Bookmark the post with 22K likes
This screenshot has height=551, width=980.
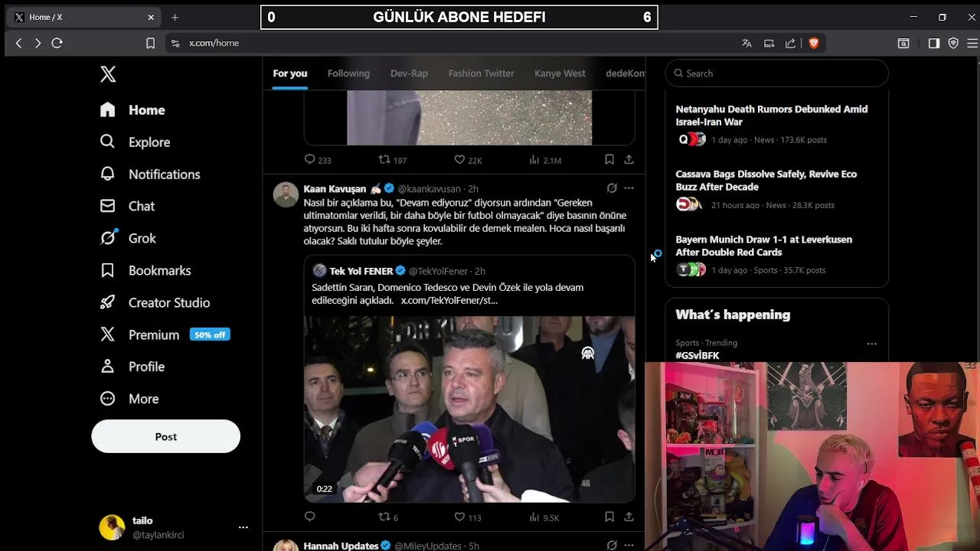pyautogui.click(x=609, y=160)
